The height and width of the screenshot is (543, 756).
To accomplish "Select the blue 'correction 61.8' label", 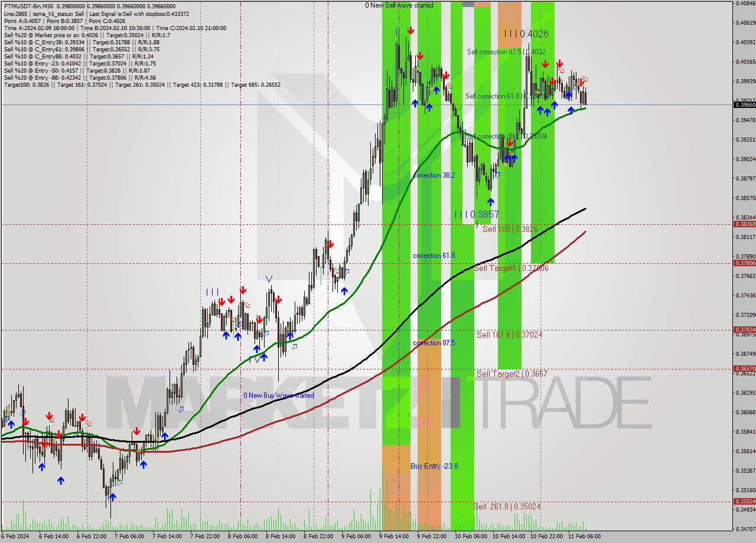I will click(x=434, y=256).
